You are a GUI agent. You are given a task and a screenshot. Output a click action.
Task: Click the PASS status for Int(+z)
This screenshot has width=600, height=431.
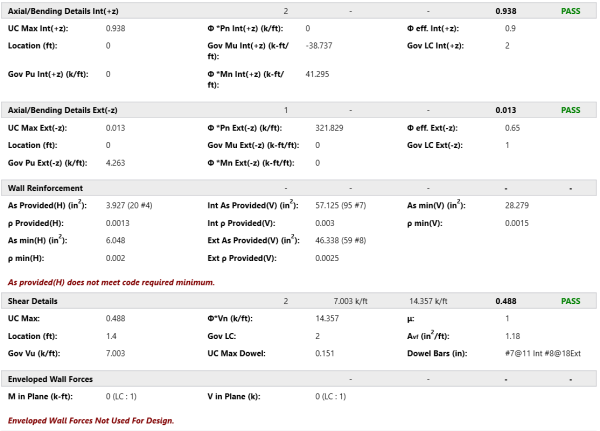[x=570, y=11]
